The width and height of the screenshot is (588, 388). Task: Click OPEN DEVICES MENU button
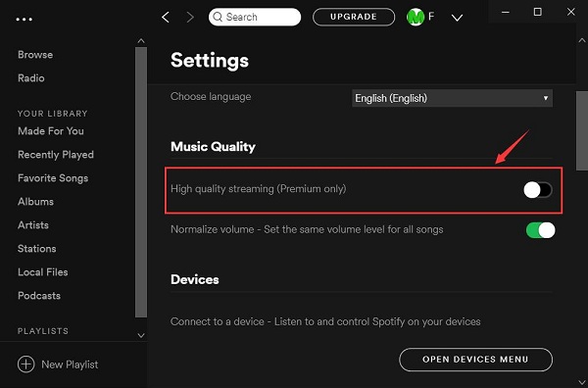coord(475,360)
